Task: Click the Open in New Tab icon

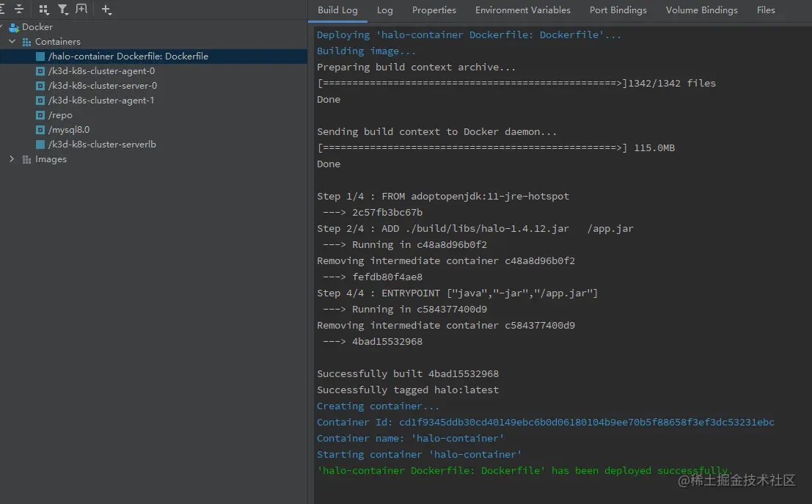Action: (x=81, y=9)
